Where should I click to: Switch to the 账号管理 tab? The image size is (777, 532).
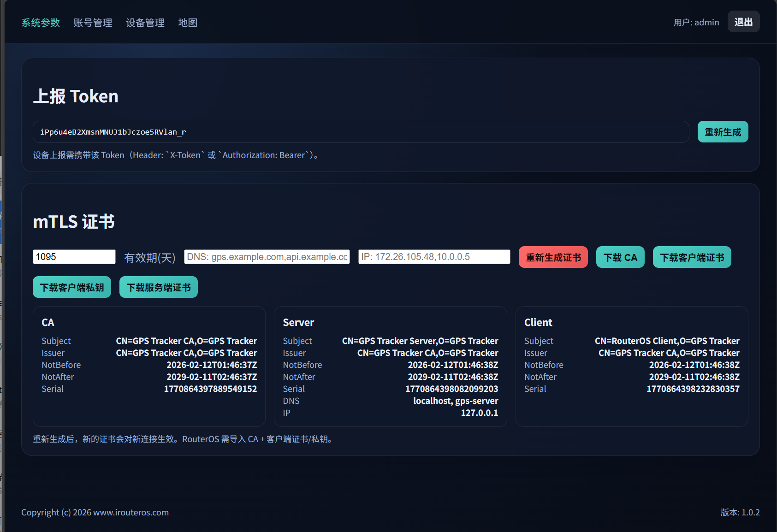coord(93,23)
